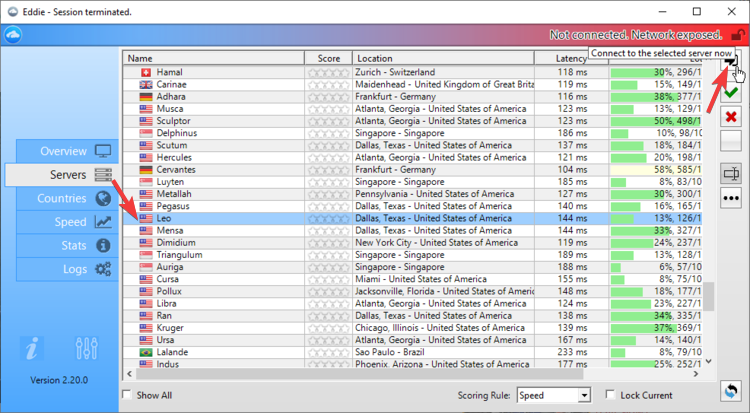Viewport: 750px width, 413px height.
Task: Click the server list vertical scrollbar
Action: [x=709, y=296]
